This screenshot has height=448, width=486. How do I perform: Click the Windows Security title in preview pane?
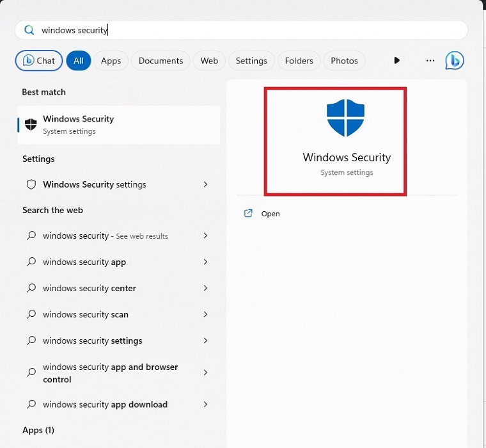[347, 157]
